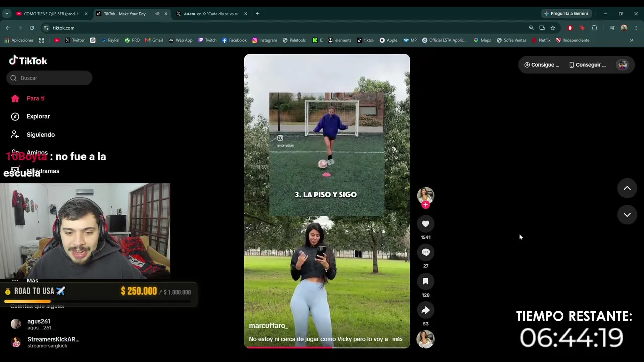Open the Sofse Ventas bookmark

click(x=511, y=40)
